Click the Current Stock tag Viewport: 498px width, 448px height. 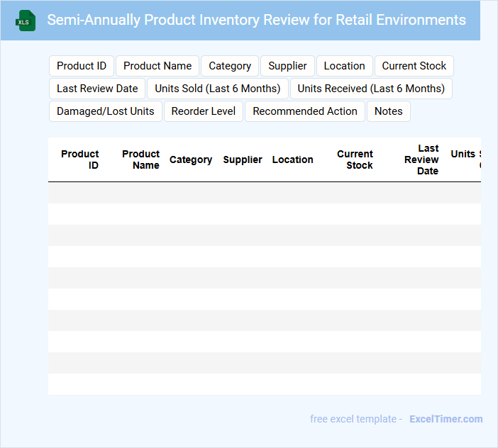click(x=414, y=66)
